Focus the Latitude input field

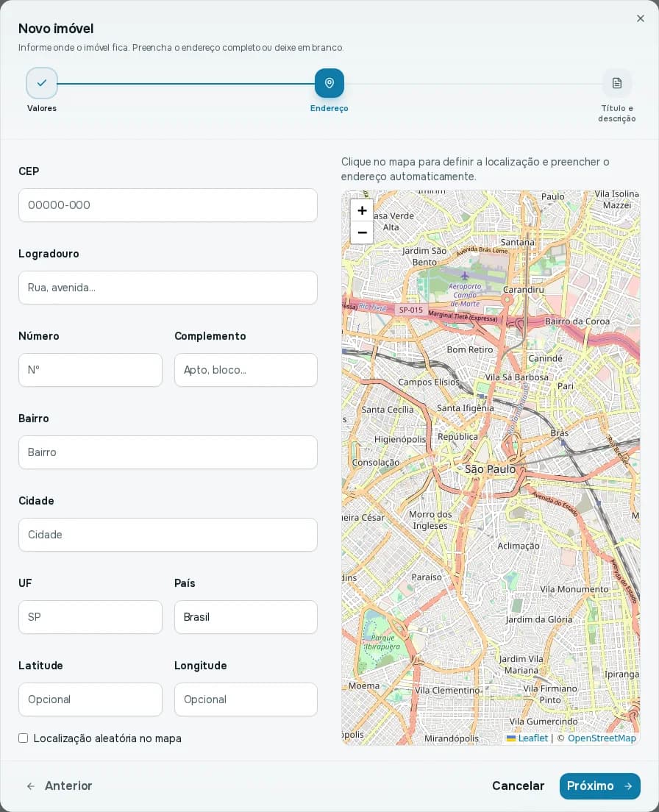(90, 699)
